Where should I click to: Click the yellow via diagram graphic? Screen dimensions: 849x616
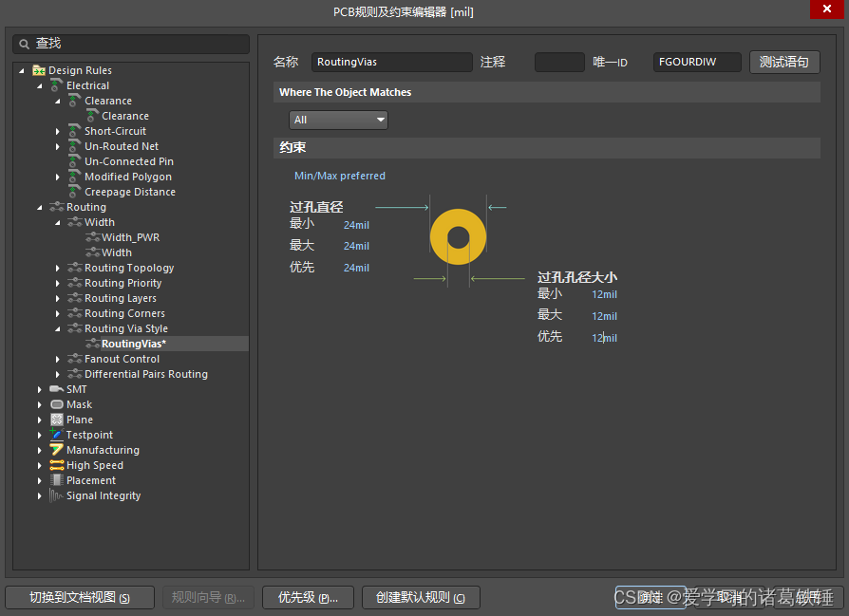(x=458, y=237)
